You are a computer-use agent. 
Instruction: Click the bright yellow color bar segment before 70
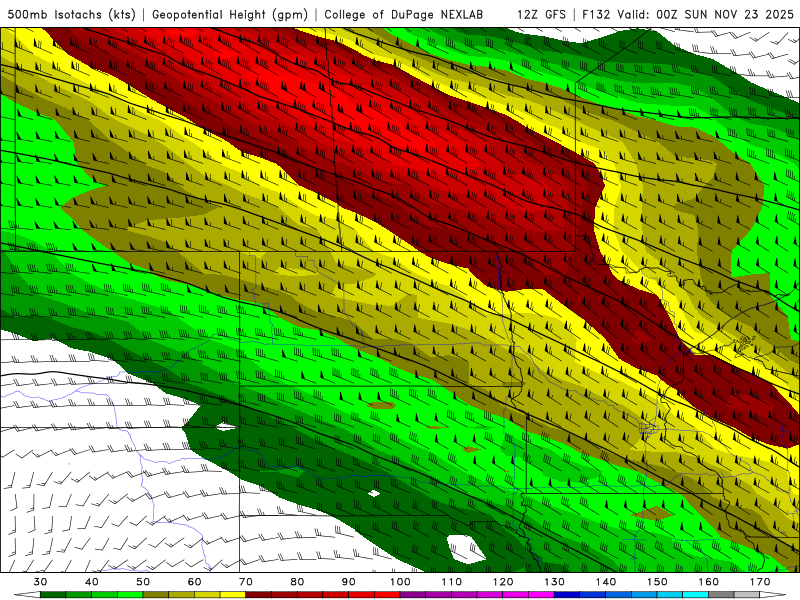pos(233,595)
